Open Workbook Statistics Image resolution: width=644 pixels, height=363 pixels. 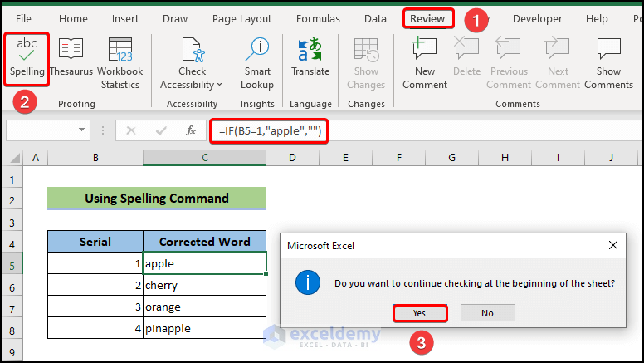point(120,63)
